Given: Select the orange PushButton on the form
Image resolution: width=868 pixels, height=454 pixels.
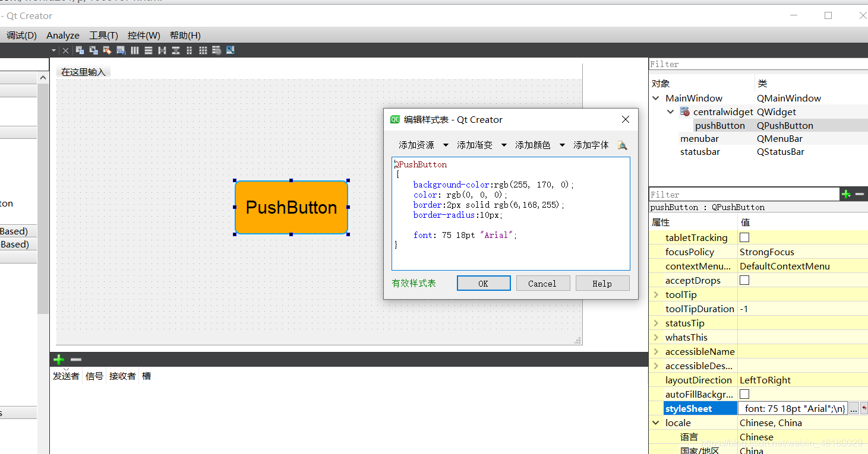Looking at the screenshot, I should pos(291,207).
